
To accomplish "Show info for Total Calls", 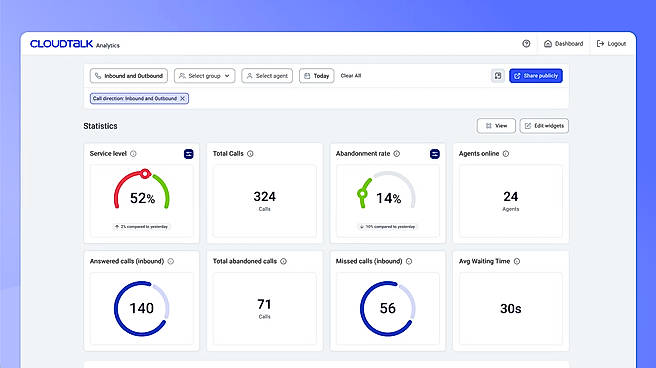I will pyautogui.click(x=250, y=154).
